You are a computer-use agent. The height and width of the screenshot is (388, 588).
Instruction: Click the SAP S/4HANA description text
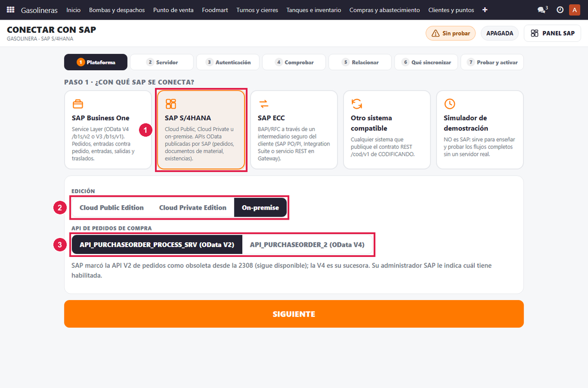pos(199,144)
